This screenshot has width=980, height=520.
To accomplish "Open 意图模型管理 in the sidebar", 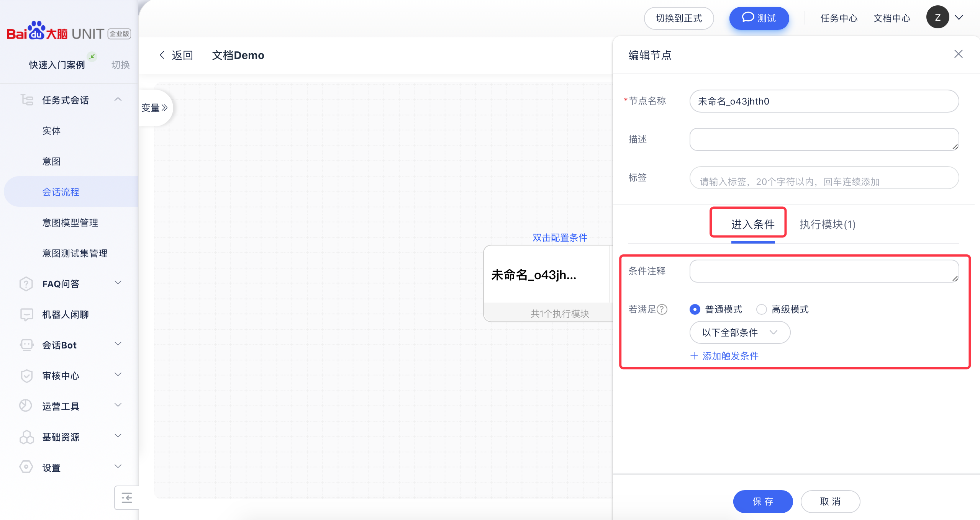I will pos(70,222).
